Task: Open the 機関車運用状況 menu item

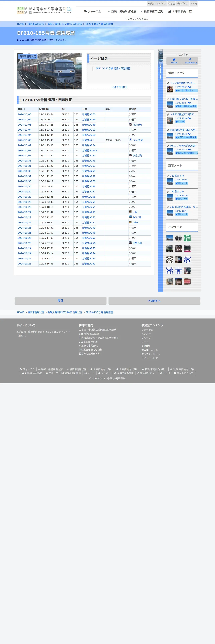Action: 152,12
